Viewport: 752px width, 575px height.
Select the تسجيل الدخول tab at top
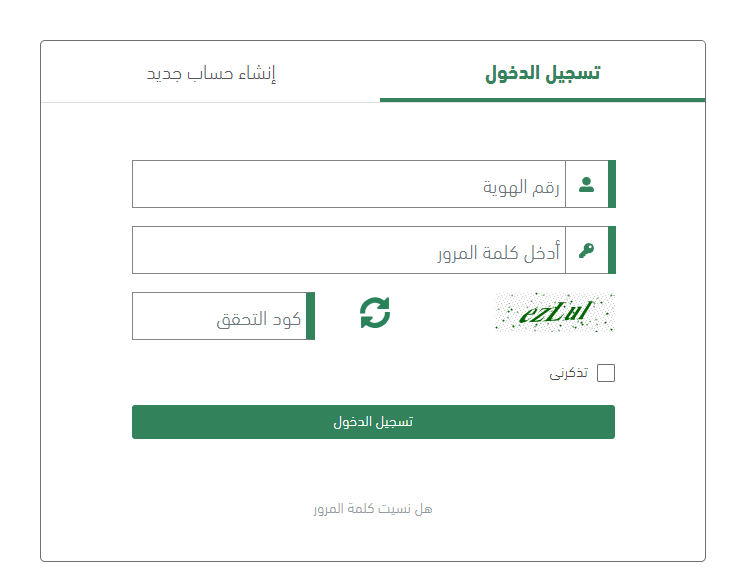tap(542, 74)
